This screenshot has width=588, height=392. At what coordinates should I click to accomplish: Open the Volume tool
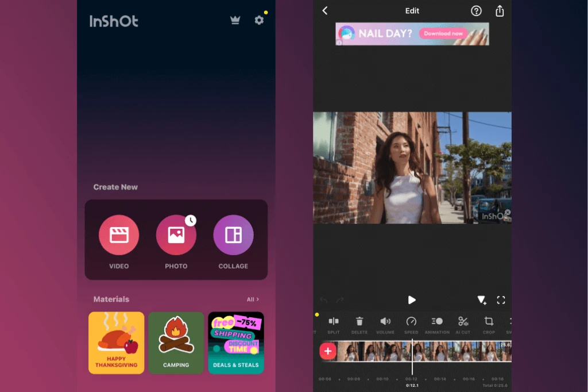coord(385,325)
